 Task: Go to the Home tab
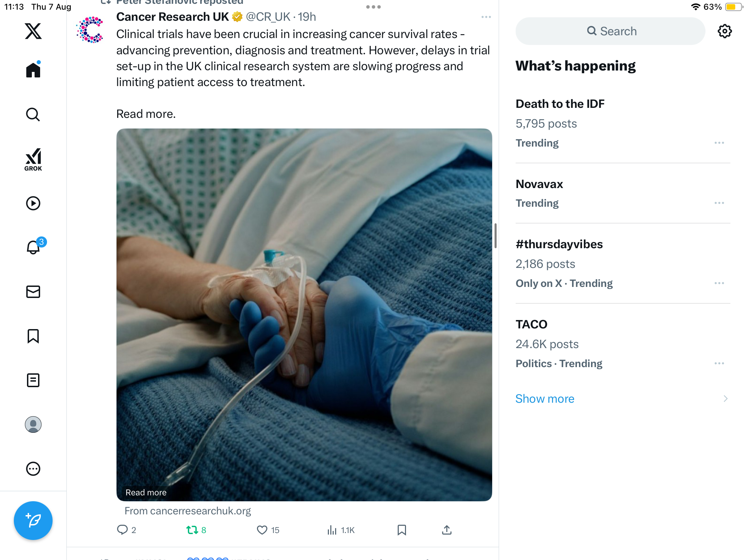[x=33, y=70]
